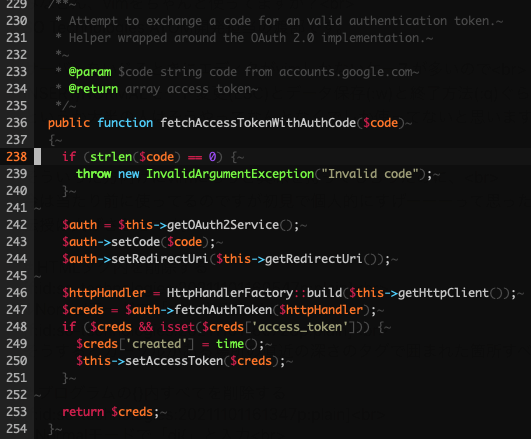Screen dimensions: 531x439
Task: Click the "Invalid code" string literal
Action: pos(370,174)
